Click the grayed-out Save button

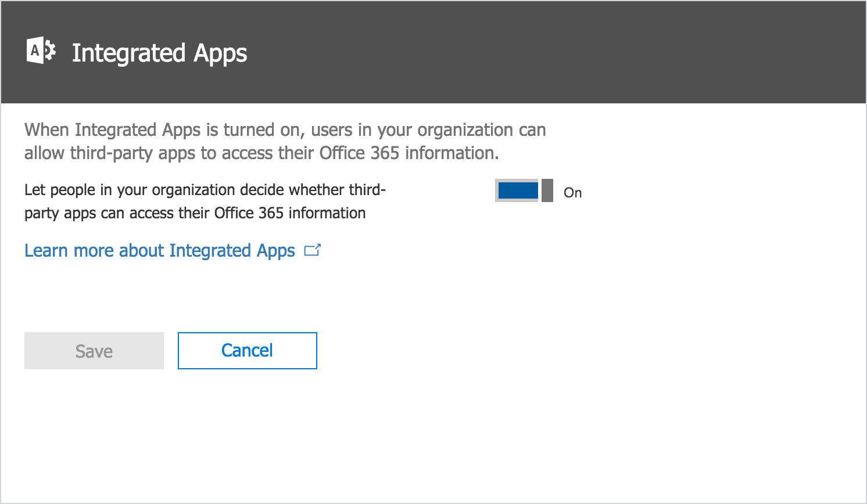[x=94, y=351]
